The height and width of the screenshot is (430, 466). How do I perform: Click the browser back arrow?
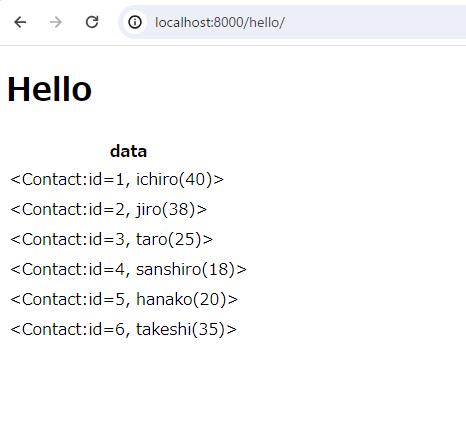[x=20, y=22]
